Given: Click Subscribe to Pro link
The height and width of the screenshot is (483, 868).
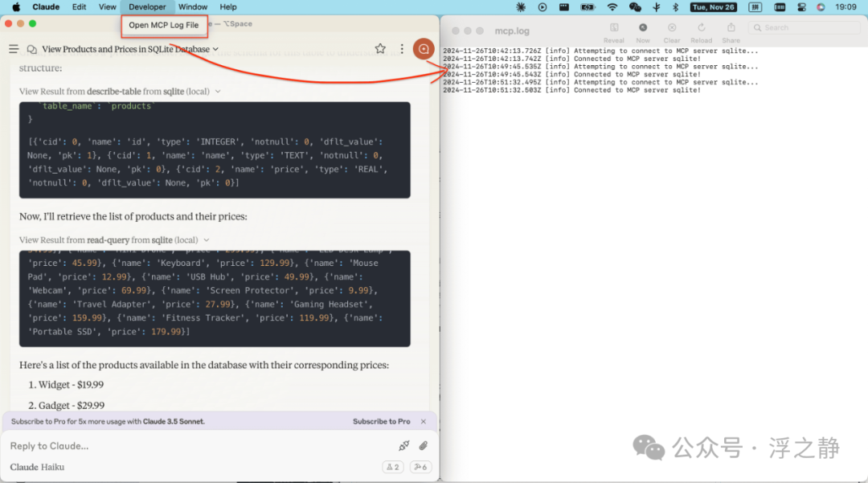Looking at the screenshot, I should pyautogui.click(x=382, y=422).
